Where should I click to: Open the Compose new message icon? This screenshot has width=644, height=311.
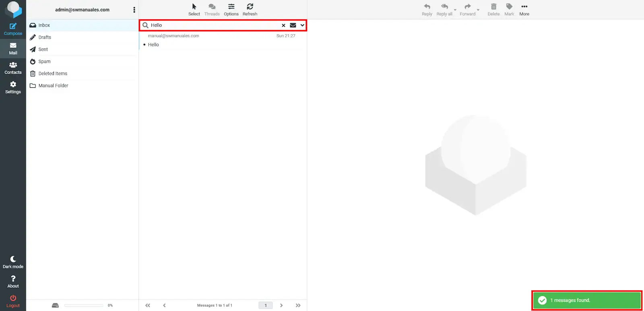click(13, 29)
